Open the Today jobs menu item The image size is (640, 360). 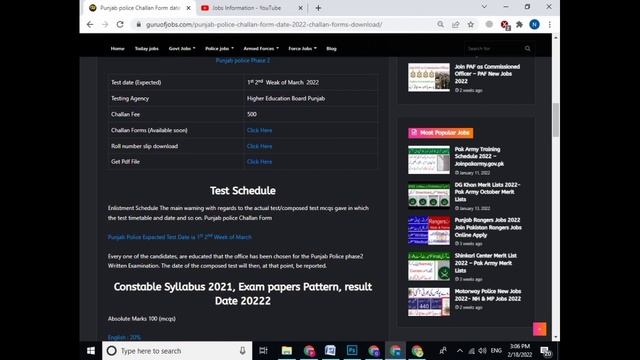click(x=147, y=49)
